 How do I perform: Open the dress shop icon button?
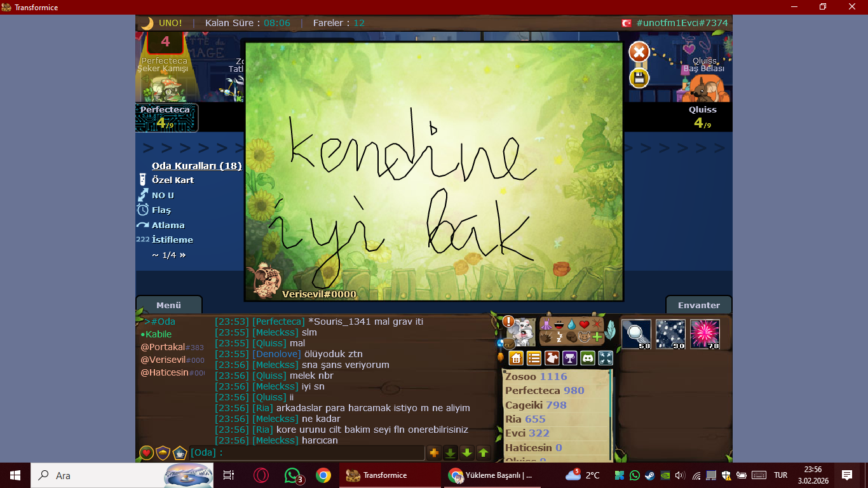(x=552, y=358)
